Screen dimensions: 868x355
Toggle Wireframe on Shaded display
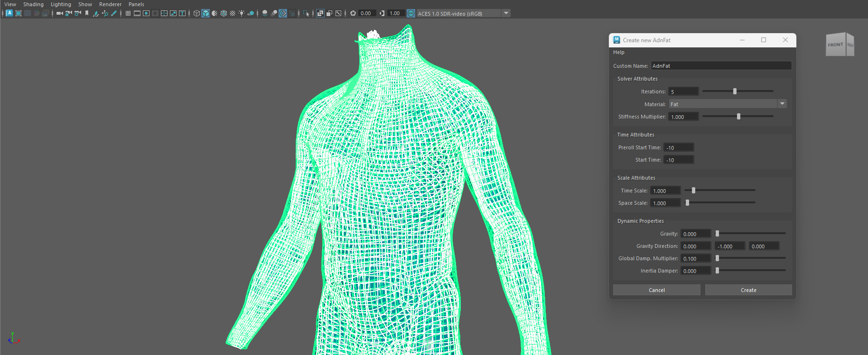coord(224,13)
